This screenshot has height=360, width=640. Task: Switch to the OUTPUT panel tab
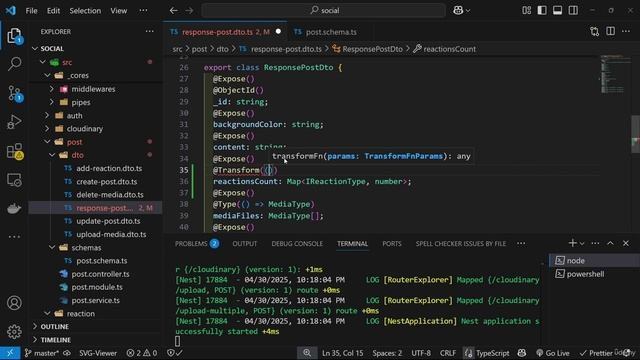click(245, 244)
